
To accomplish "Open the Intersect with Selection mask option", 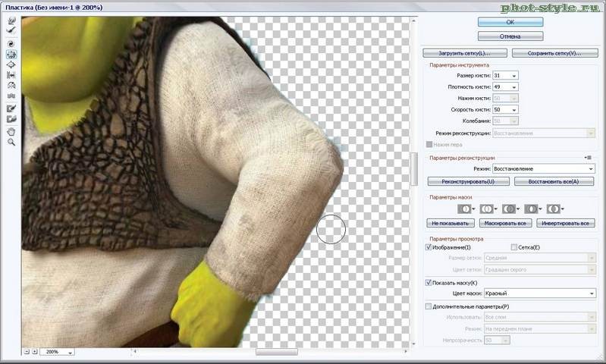I will [533, 209].
